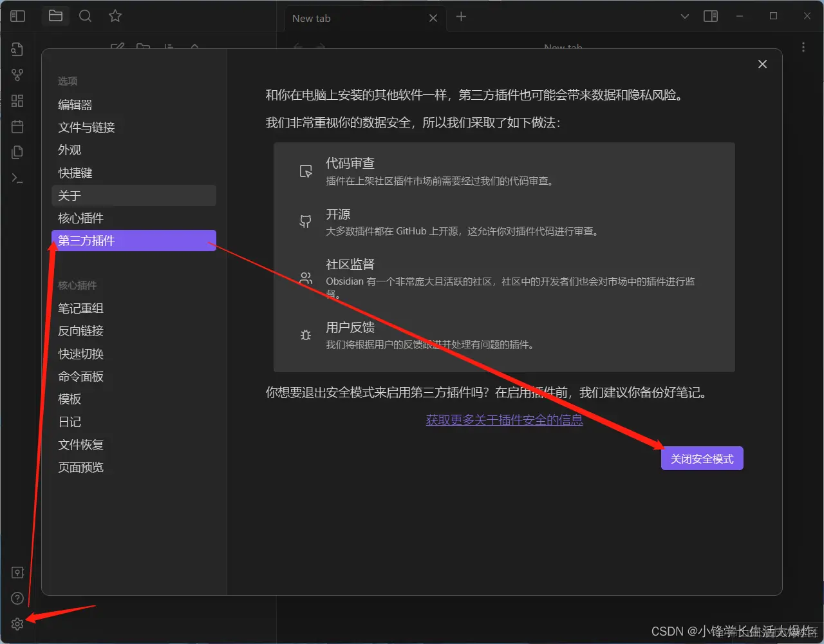Open 核心插件 settings section

pyautogui.click(x=134, y=218)
